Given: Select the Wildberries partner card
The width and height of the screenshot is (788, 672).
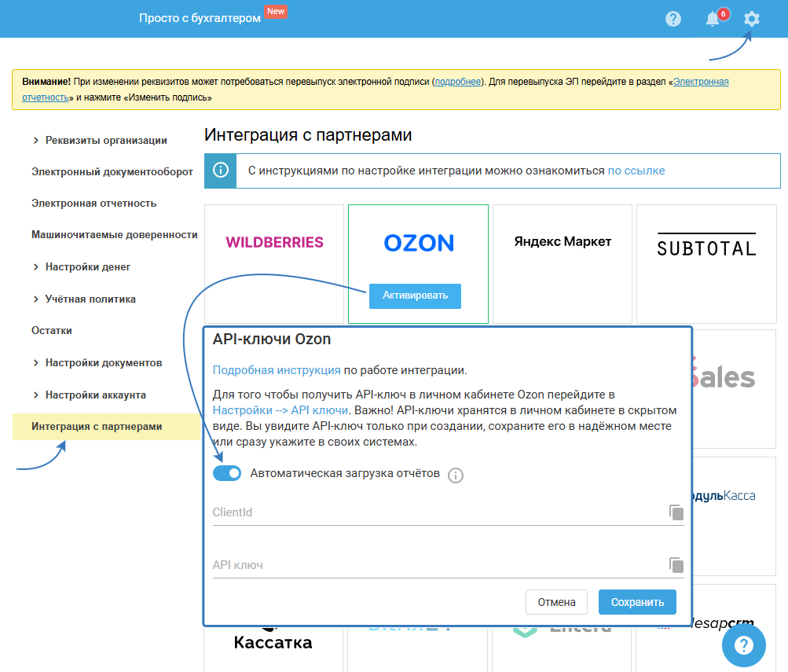Looking at the screenshot, I should tap(274, 264).
